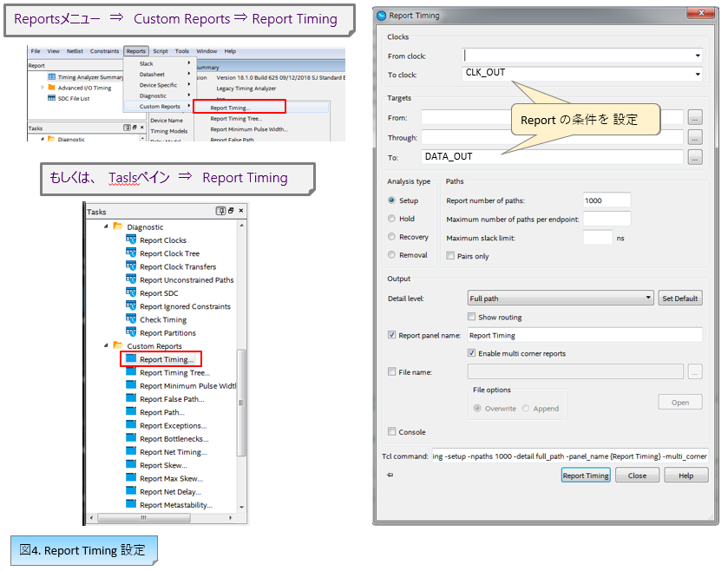
Task: Open the Detail level dropdown
Action: pos(648,299)
